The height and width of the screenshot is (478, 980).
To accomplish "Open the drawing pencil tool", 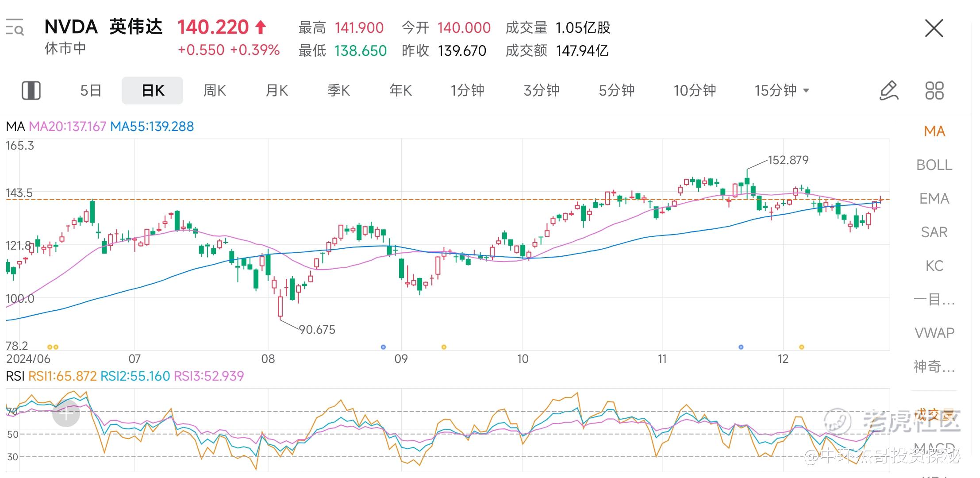I will click(889, 90).
